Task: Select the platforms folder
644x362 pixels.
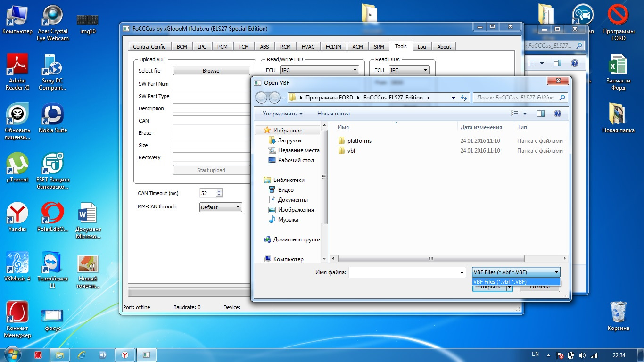Action: pyautogui.click(x=359, y=141)
